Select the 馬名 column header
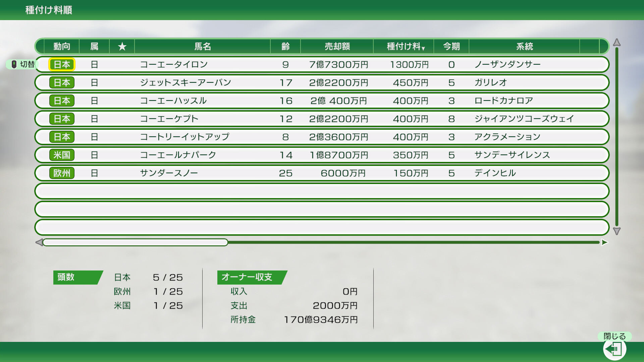644x362 pixels. (x=202, y=46)
